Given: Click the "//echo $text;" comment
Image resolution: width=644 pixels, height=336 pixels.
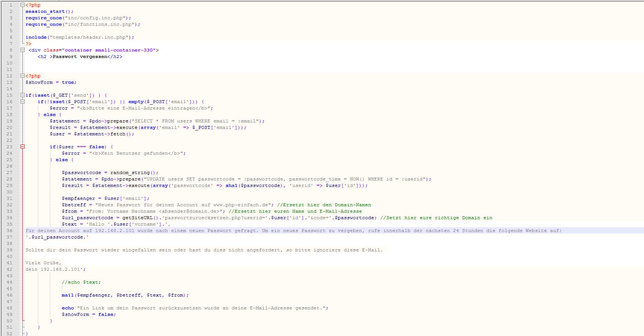Looking at the screenshot, I should click(x=81, y=282).
